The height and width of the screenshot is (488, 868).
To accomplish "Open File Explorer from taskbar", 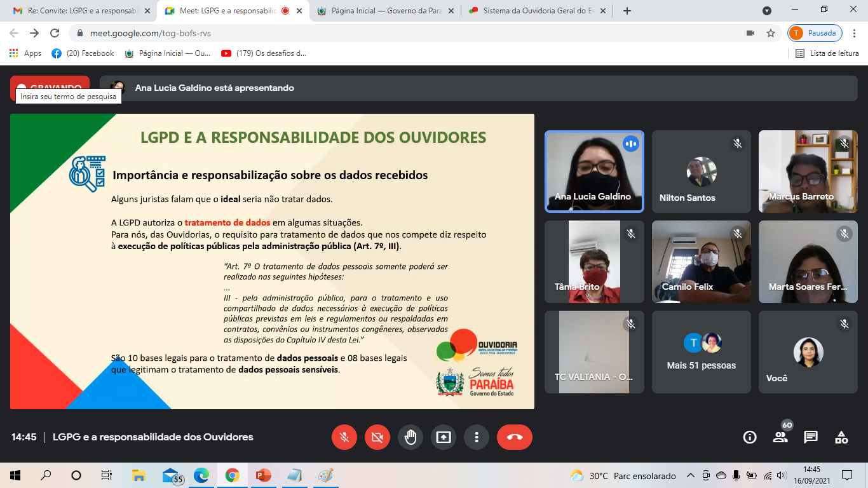I will [139, 475].
